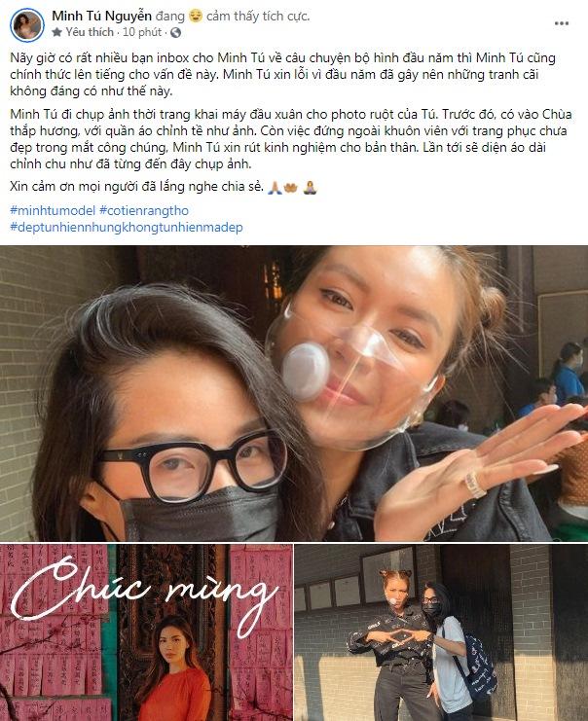The width and height of the screenshot is (588, 721).
Task: Open the Chúc mừng photo thumbnail
Action: [x=146, y=632]
